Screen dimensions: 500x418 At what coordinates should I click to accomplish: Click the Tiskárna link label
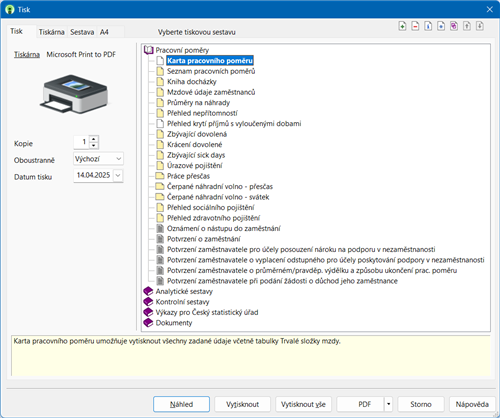coord(27,54)
